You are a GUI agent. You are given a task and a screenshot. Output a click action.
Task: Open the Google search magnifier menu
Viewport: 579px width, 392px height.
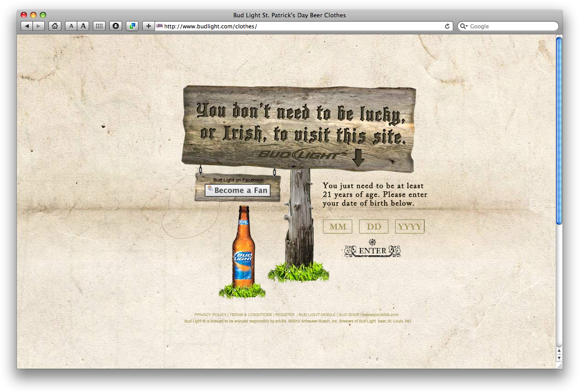tap(464, 26)
